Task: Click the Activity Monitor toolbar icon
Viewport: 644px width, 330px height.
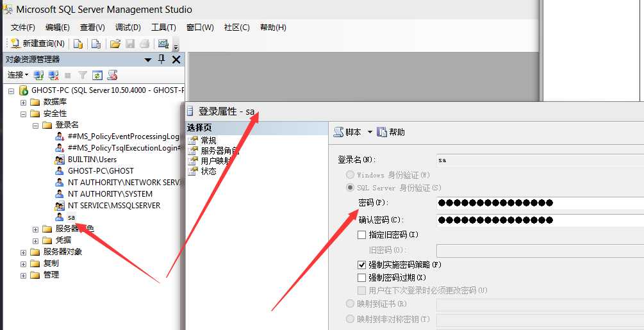Action: click(163, 44)
